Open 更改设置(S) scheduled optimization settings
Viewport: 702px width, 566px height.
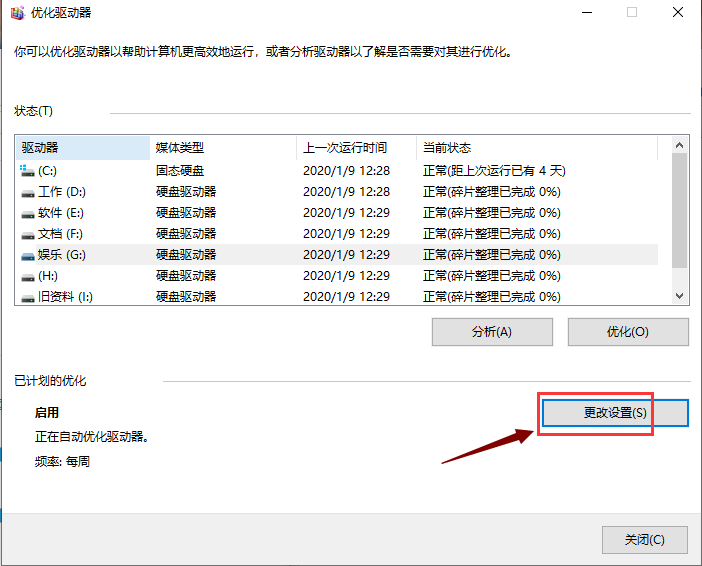[615, 412]
